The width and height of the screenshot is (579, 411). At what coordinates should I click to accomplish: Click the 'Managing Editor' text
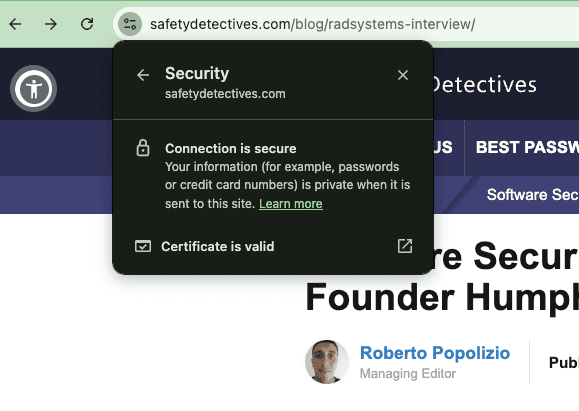(408, 373)
